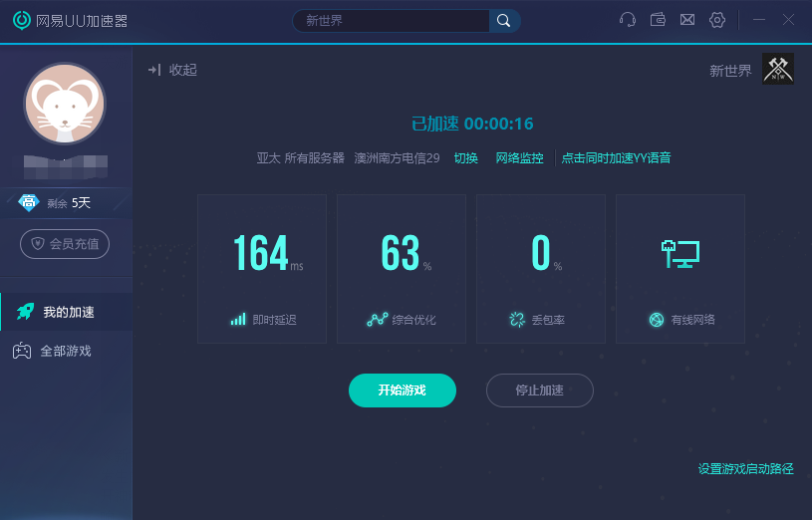Open the mail messages icon
Image resolution: width=812 pixels, height=520 pixels.
point(687,20)
